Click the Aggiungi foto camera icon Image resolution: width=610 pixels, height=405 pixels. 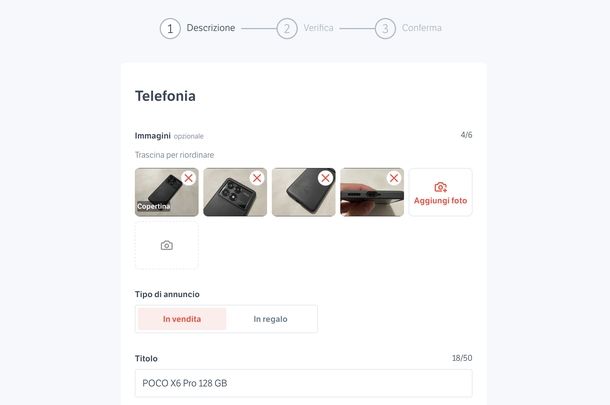tap(440, 187)
